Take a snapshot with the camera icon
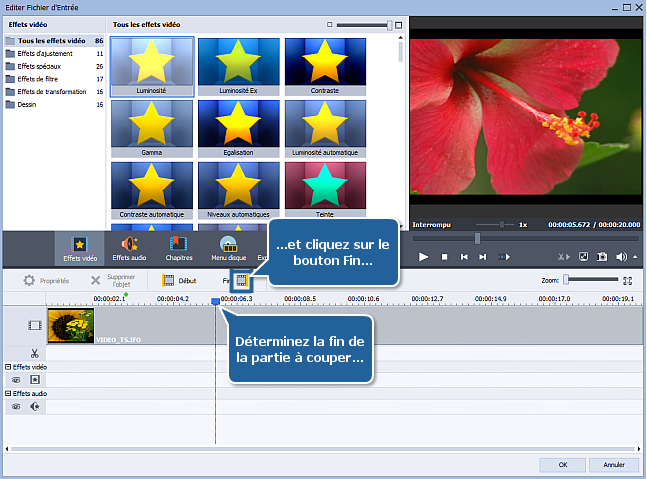Screen dimensions: 647x479 (601, 257)
